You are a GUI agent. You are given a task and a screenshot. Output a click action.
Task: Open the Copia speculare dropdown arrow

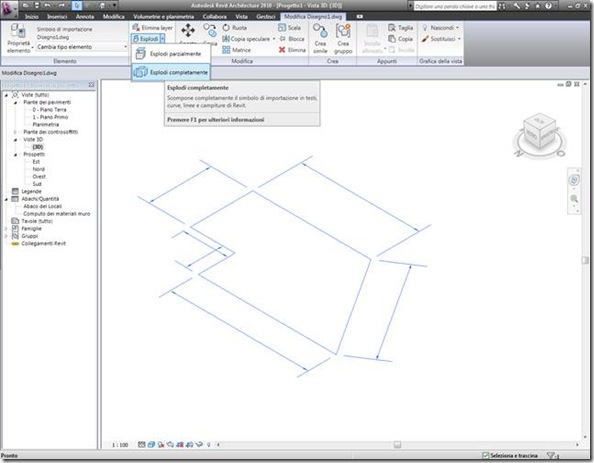pos(274,39)
